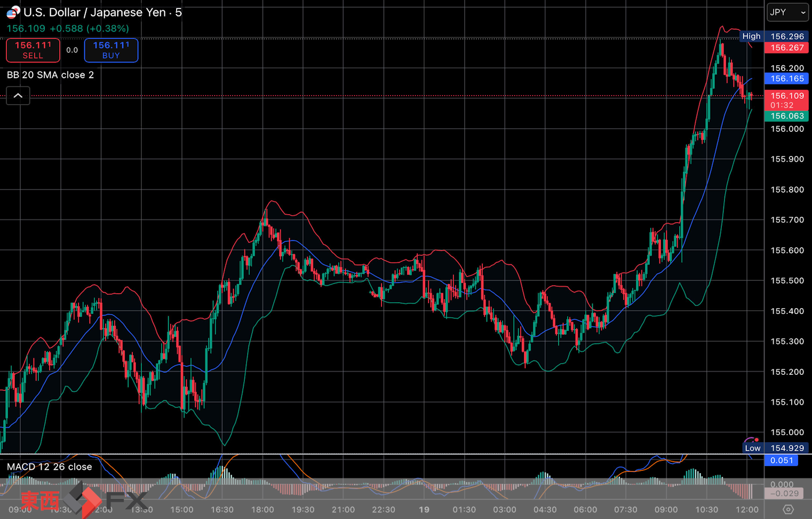Click the USD/JPY flag pair icon

(13, 12)
